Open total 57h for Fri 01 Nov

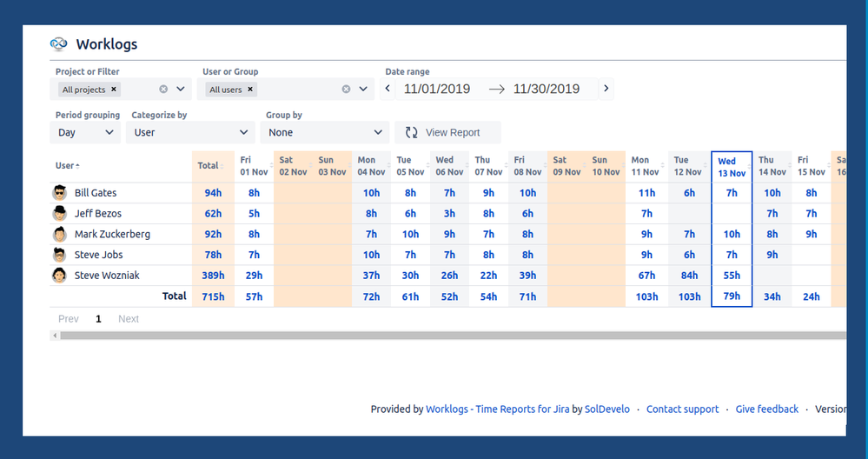point(254,296)
